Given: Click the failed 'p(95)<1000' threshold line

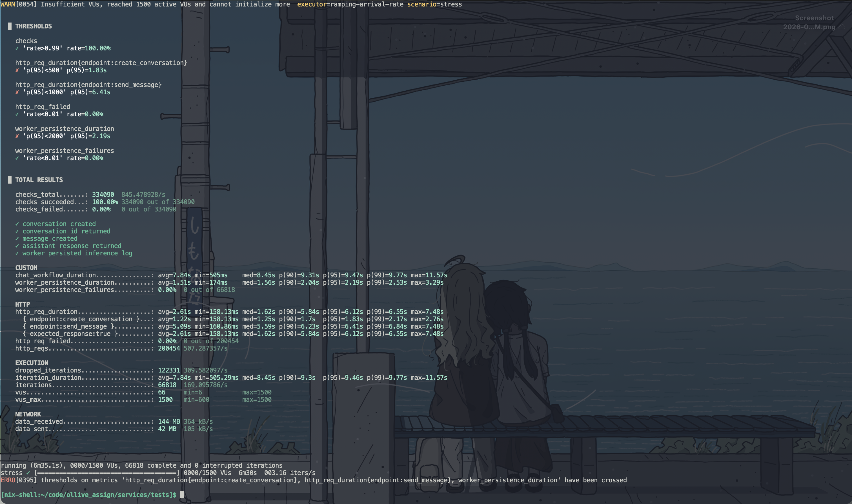Looking at the screenshot, I should click(63, 92).
